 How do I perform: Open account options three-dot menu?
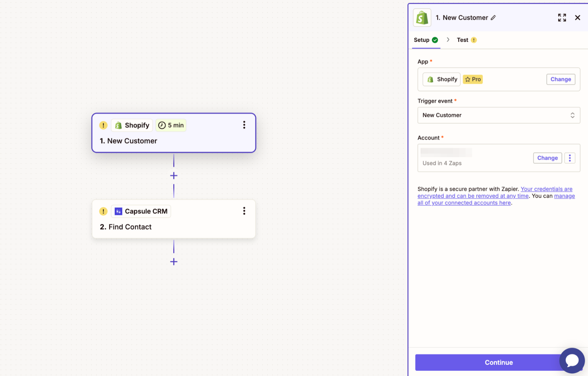[x=570, y=158]
